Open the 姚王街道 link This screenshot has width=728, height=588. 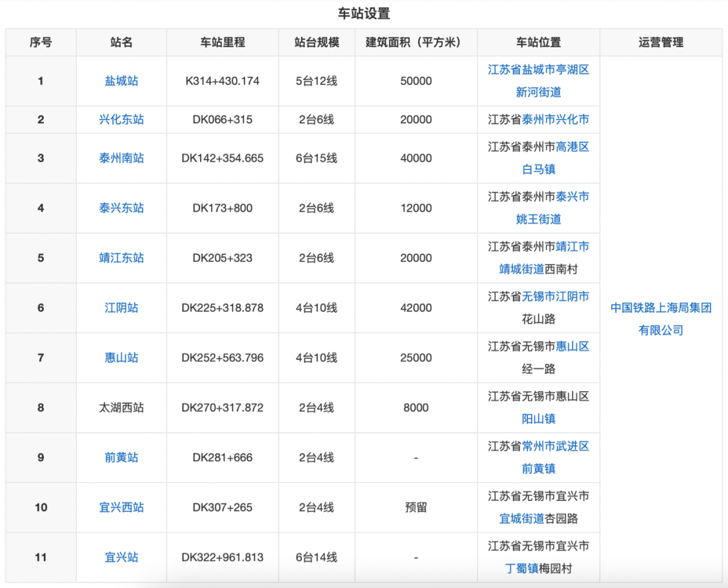(x=539, y=218)
